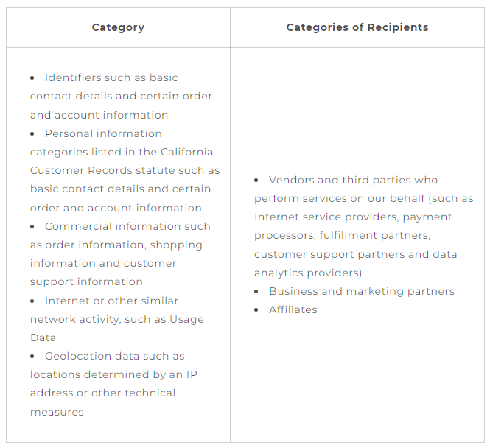Viewport: 490px width, 448px height.
Task: Click the 'analytics providers)' text
Action: (308, 273)
